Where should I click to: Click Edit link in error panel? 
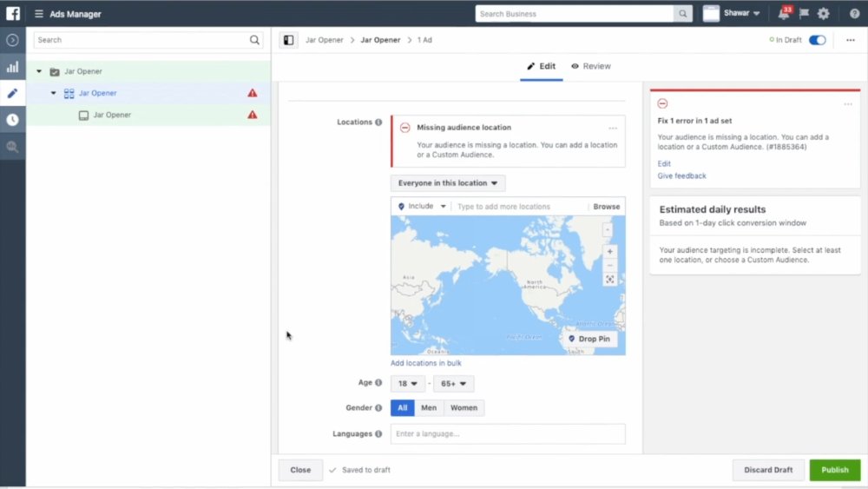[x=664, y=164]
